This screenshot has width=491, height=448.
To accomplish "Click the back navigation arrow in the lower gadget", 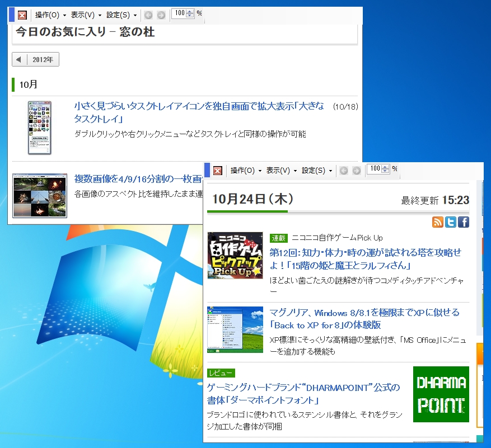I will (x=344, y=171).
